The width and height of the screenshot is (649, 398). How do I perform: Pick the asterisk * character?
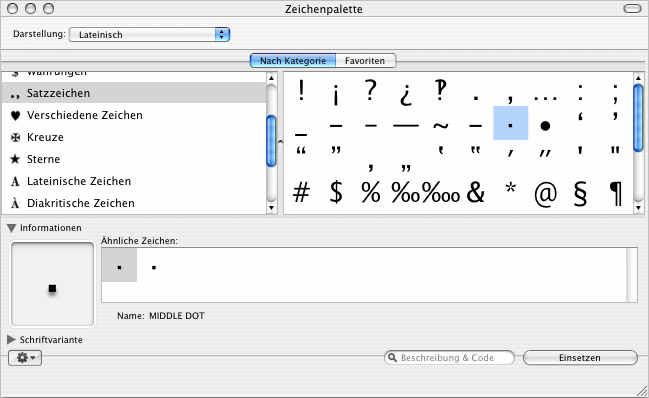point(511,188)
